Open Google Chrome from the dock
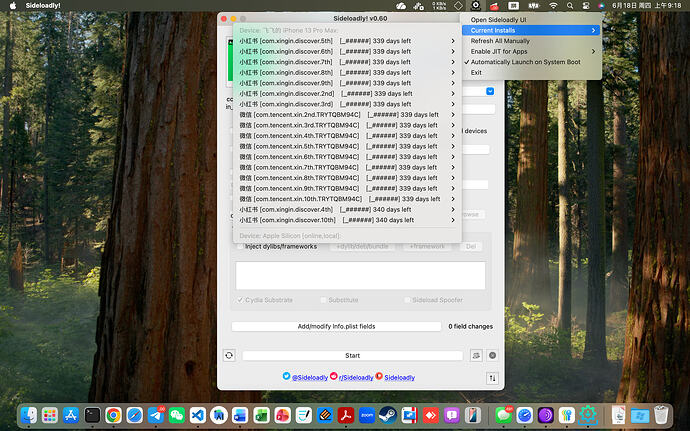The width and height of the screenshot is (690, 431). [x=113, y=415]
